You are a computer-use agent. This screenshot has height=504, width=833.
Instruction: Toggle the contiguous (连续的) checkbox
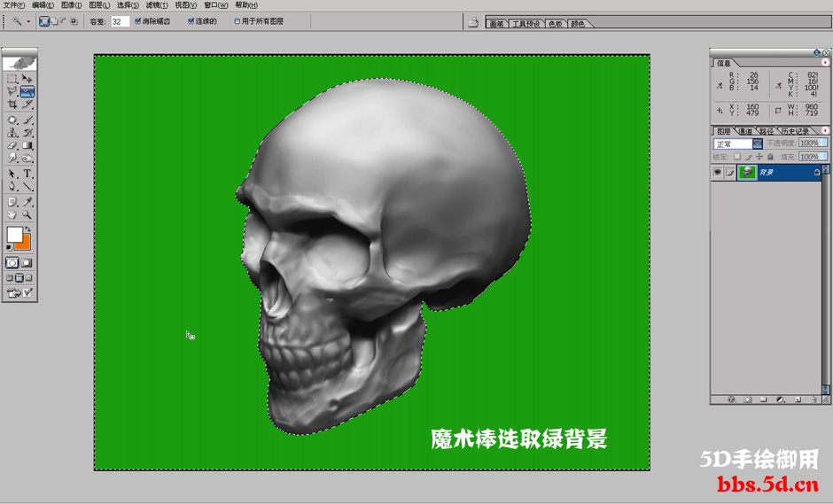[191, 21]
